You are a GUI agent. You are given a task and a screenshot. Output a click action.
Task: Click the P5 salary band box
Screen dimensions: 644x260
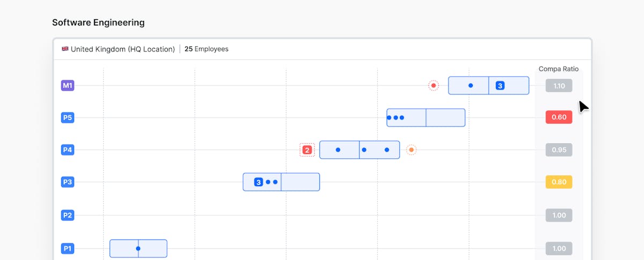point(445,117)
